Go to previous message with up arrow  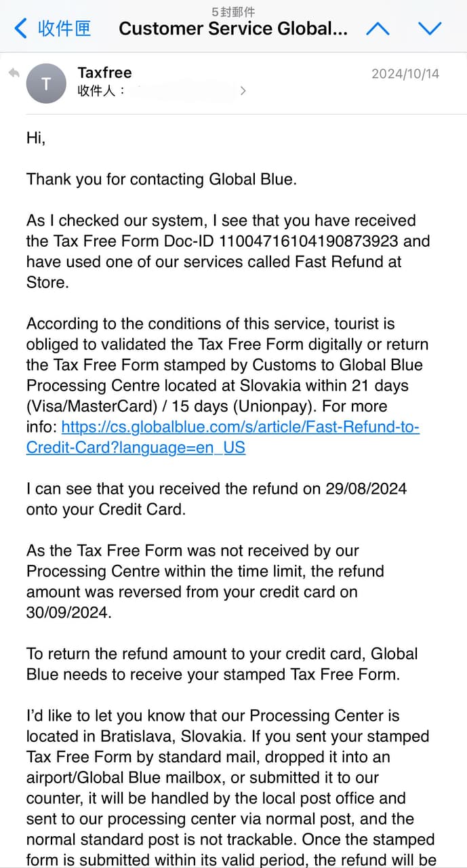(378, 28)
